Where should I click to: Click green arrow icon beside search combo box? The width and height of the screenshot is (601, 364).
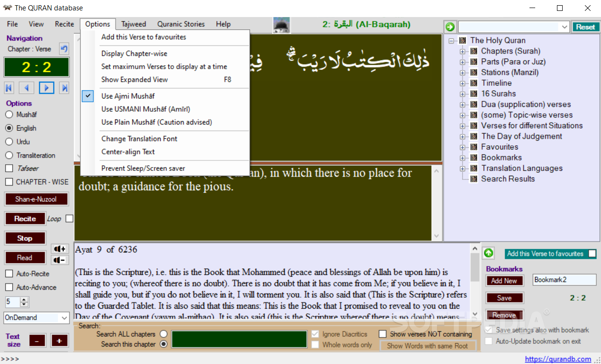[450, 27]
